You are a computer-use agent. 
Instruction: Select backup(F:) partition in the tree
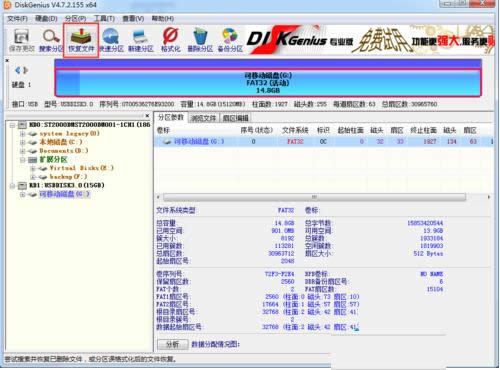[x=68, y=177]
